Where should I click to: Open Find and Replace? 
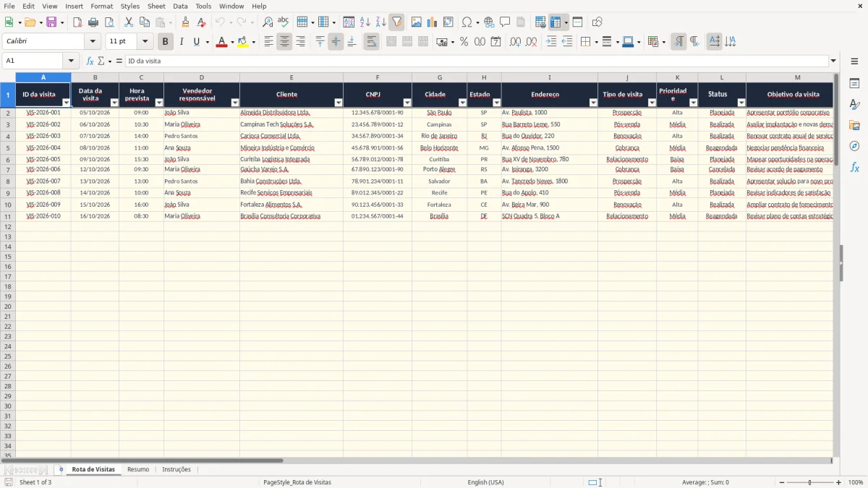(x=268, y=22)
